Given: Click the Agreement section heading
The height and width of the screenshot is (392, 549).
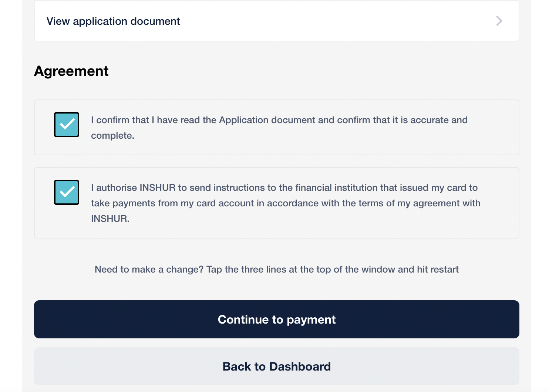Looking at the screenshot, I should [71, 71].
